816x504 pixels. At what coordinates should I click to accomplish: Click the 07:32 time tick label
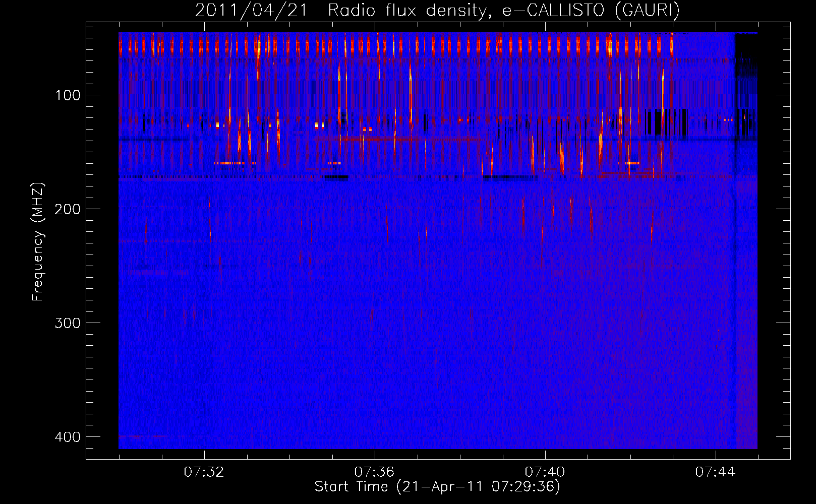pyautogui.click(x=204, y=472)
